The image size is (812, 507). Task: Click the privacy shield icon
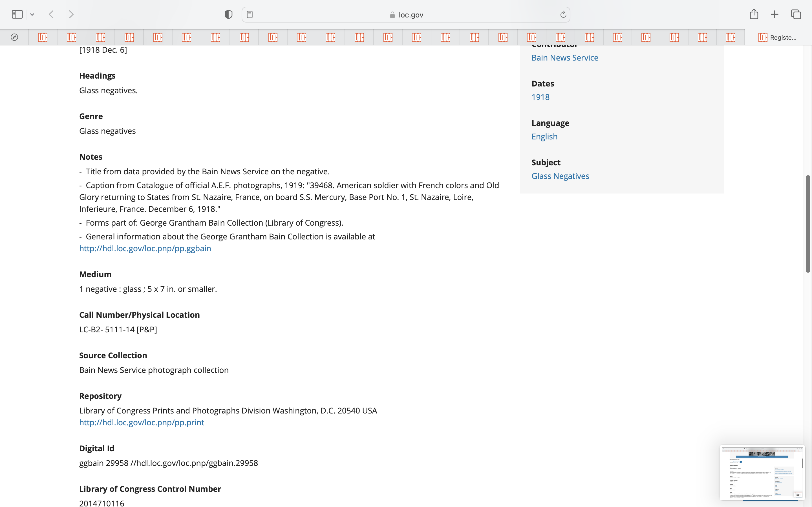click(x=228, y=14)
